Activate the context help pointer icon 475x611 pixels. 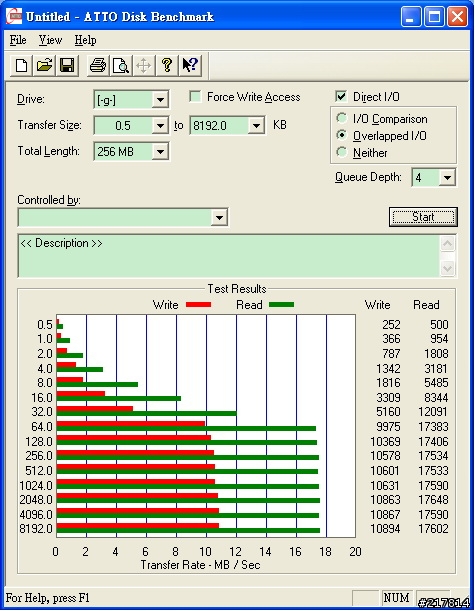pyautogui.click(x=190, y=65)
